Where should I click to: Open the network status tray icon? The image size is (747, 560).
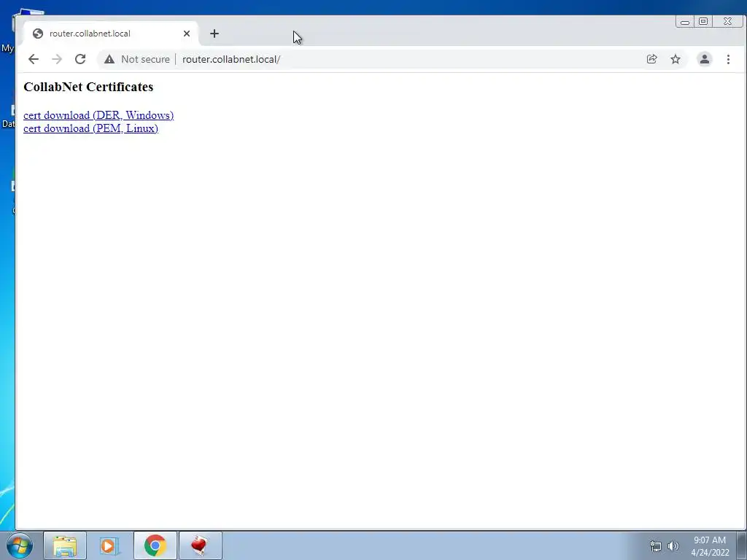click(656, 546)
